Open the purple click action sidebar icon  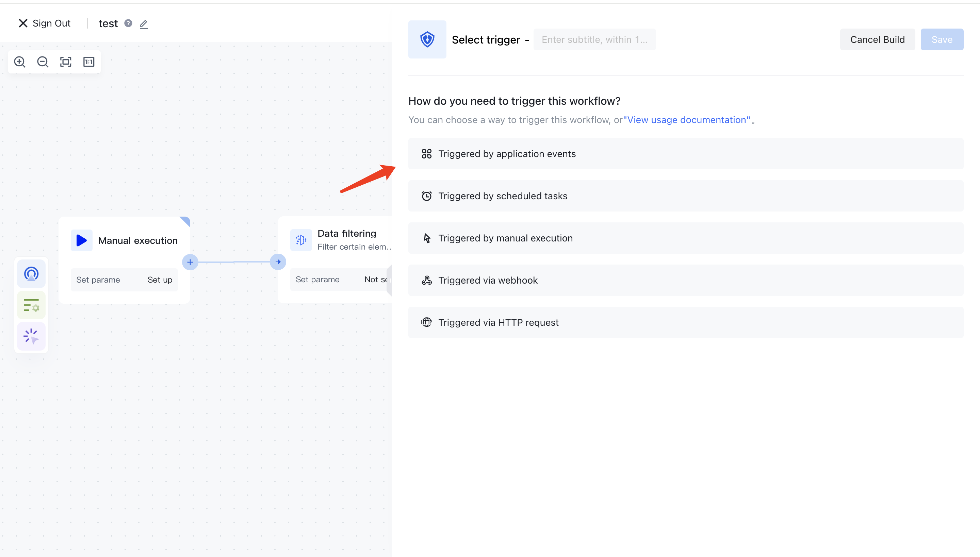tap(31, 336)
